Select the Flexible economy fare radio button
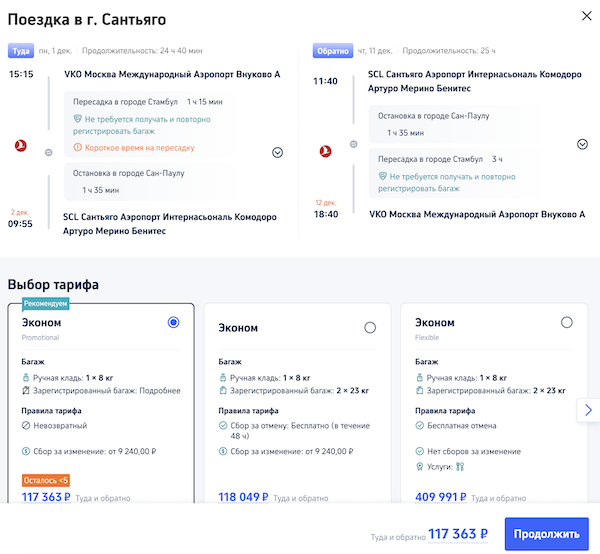The height and width of the screenshot is (554, 600). tap(567, 322)
